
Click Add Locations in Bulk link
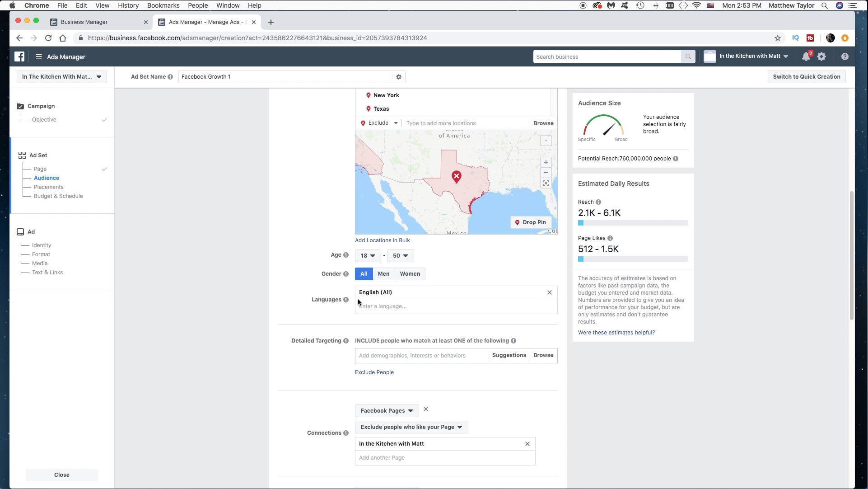pos(383,240)
